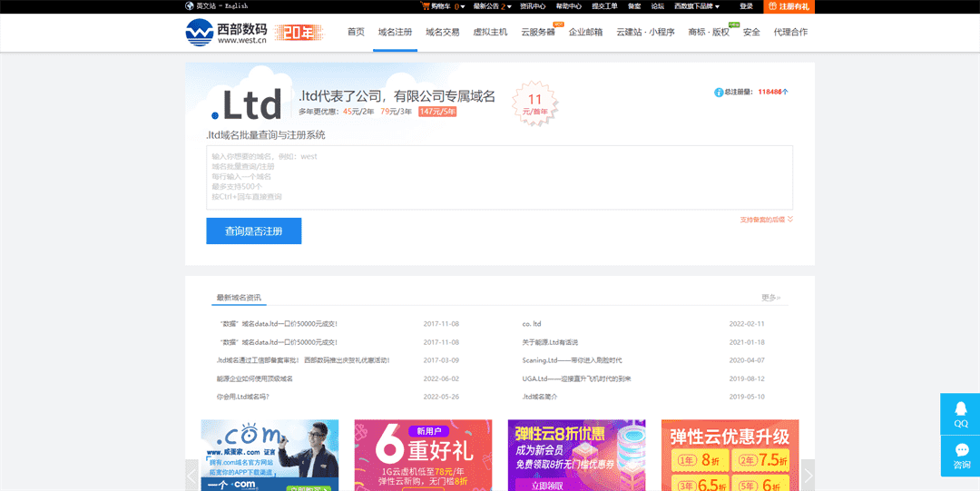The image size is (980, 491).
Task: Open the co. ltd news article
Action: pos(532,324)
